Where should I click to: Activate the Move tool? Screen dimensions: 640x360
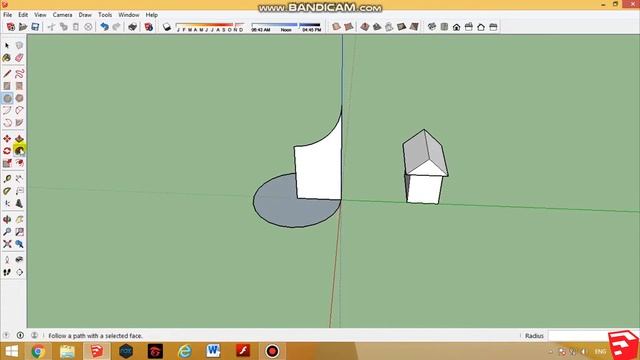tap(7, 139)
